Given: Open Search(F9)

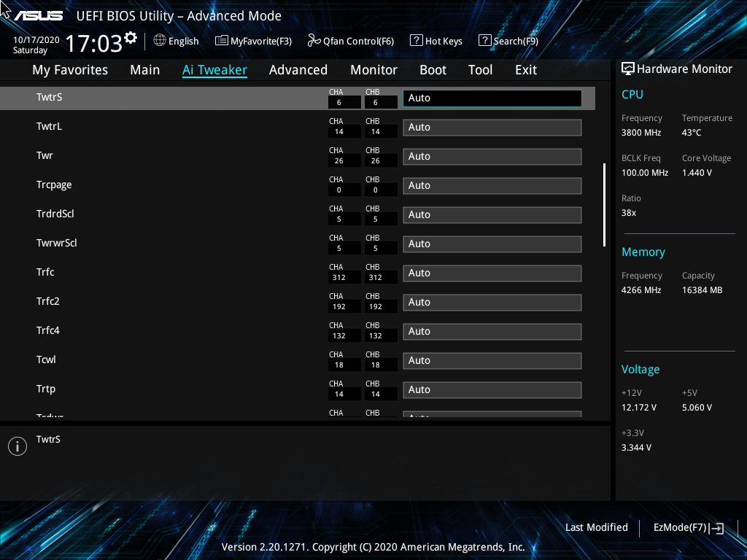Looking at the screenshot, I should tap(516, 42).
